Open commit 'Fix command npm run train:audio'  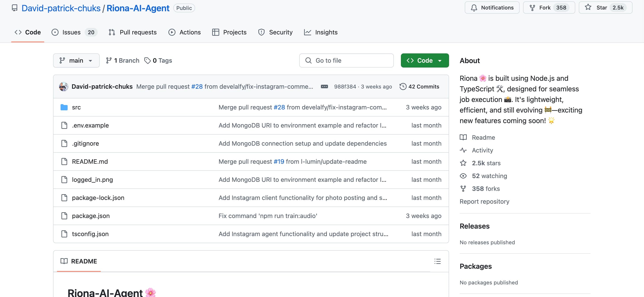(268, 216)
